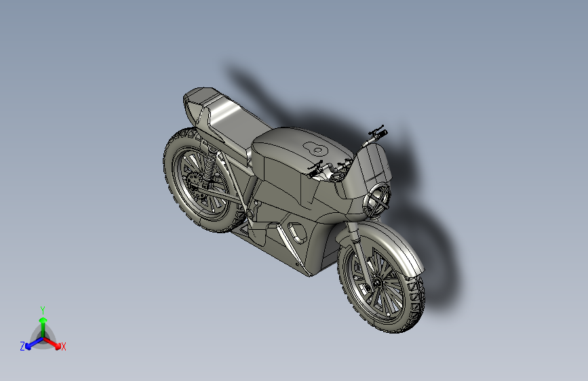Click the blue Z axis on the triad
The height and width of the screenshot is (381, 588).
(x=34, y=343)
